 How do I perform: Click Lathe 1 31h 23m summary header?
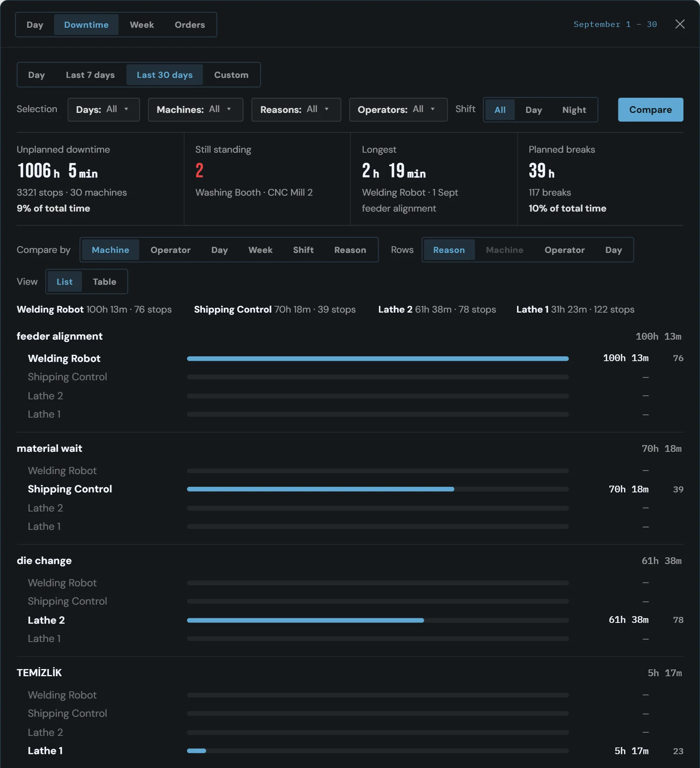575,310
